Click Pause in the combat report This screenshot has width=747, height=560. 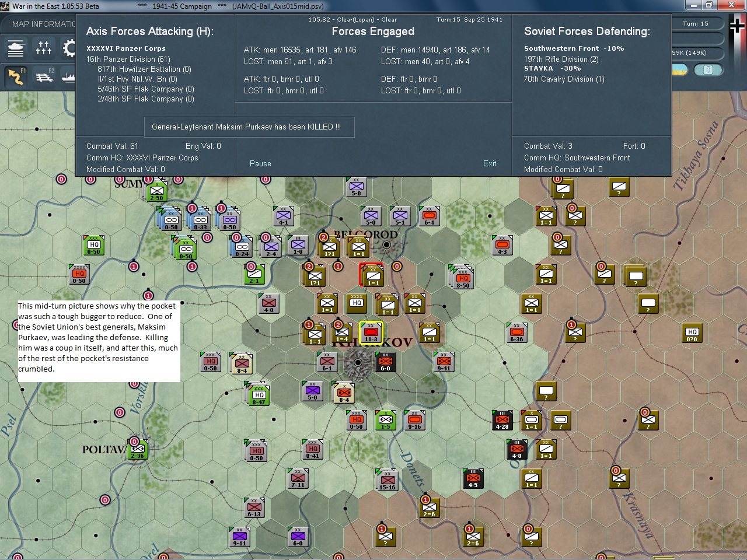260,163
